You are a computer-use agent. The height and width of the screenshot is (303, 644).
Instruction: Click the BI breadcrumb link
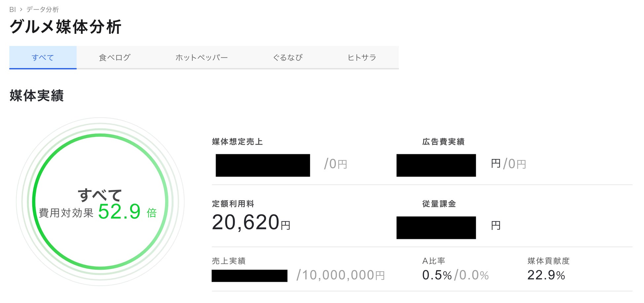point(13,10)
